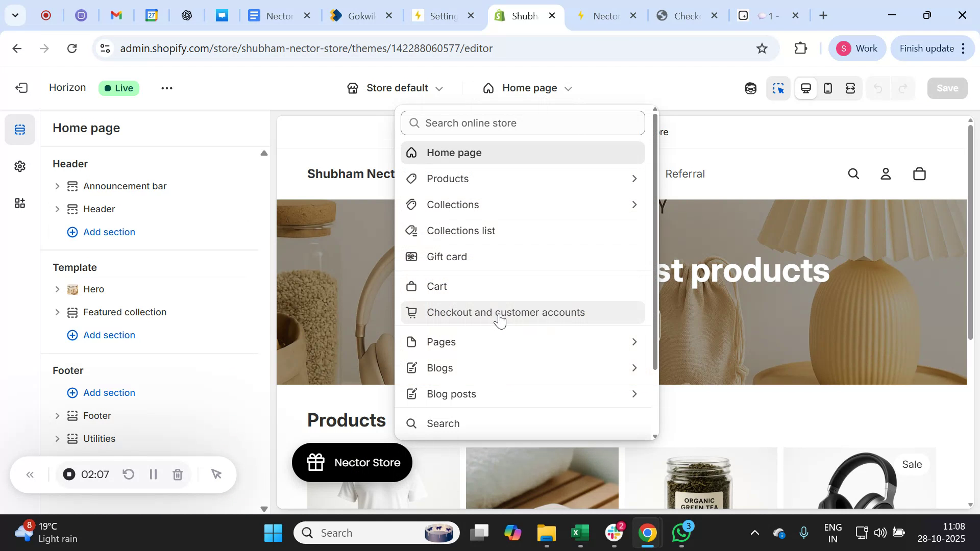Screen dimensions: 980x551
Task: Click the undo arrow in the editor toolbar
Action: 878,88
